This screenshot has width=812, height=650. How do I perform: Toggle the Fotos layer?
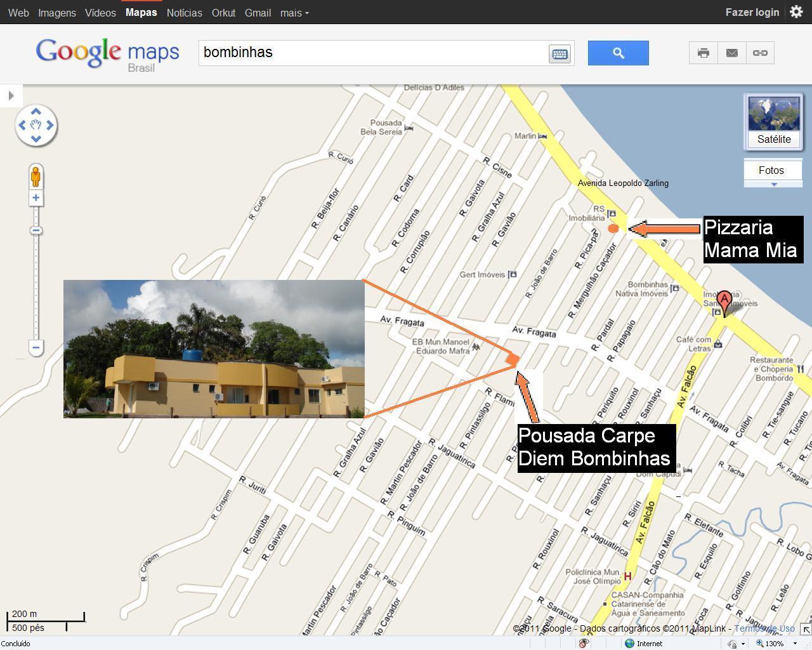coord(771,170)
